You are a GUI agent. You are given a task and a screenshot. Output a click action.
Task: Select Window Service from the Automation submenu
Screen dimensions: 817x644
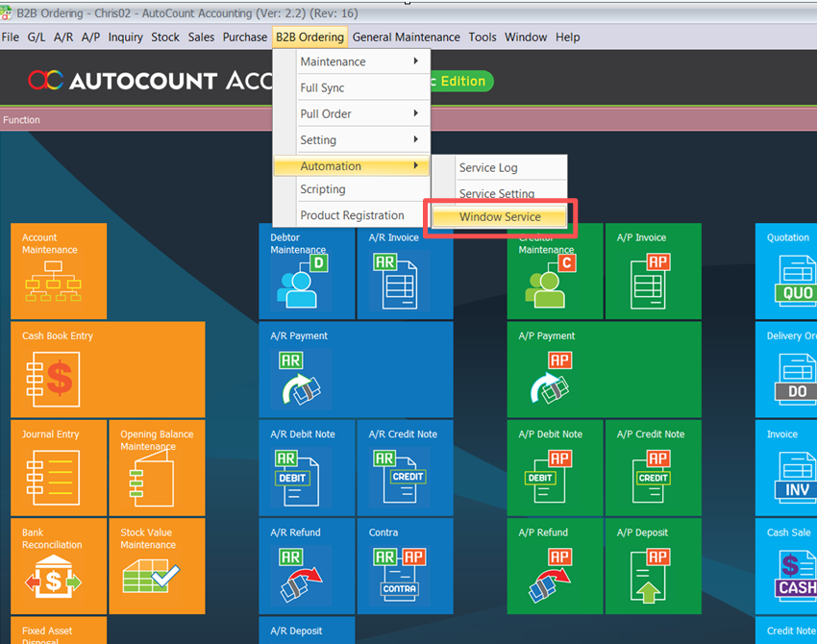coord(500,217)
